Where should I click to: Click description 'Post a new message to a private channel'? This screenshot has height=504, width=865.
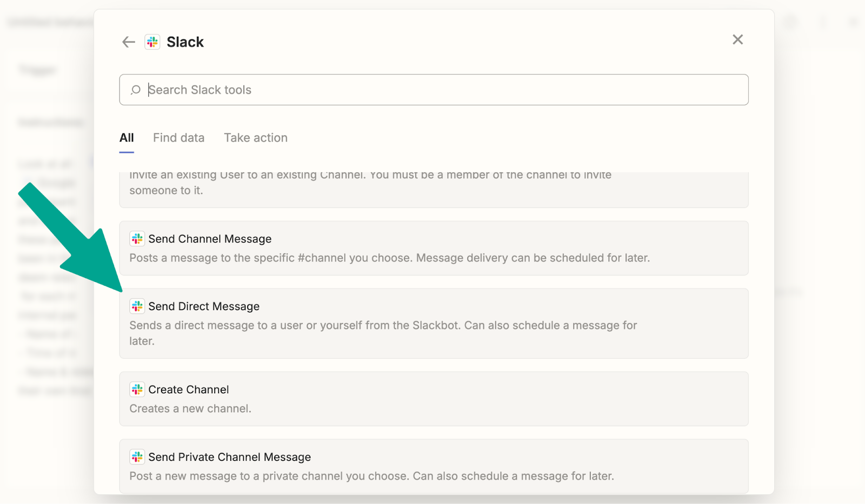tap(371, 476)
